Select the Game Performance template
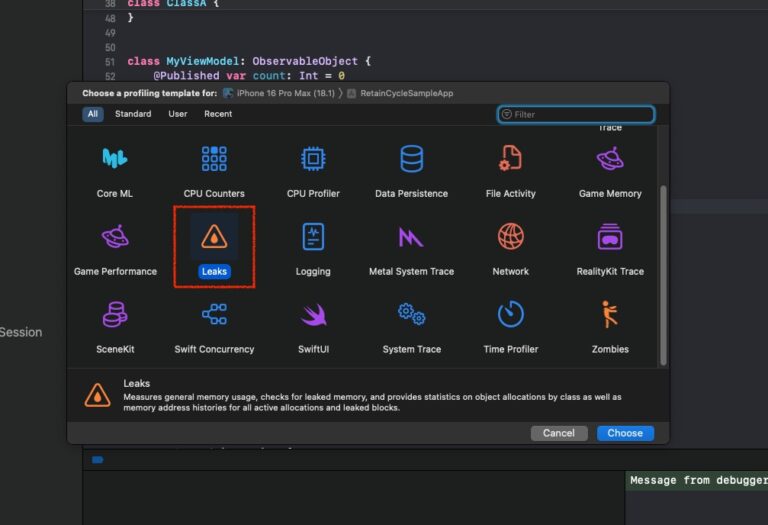 (115, 249)
